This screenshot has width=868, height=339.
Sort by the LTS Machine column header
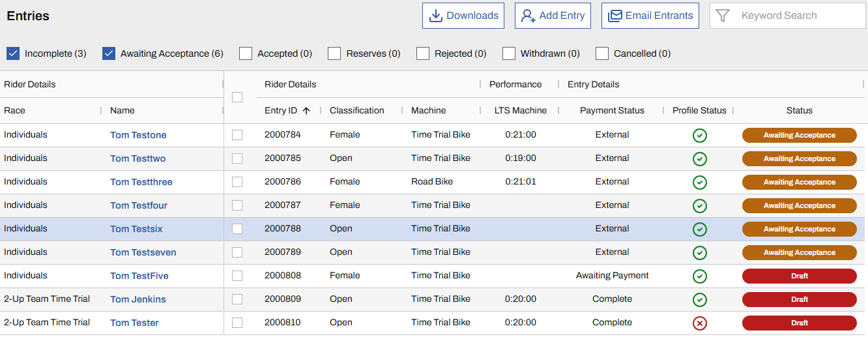point(520,111)
